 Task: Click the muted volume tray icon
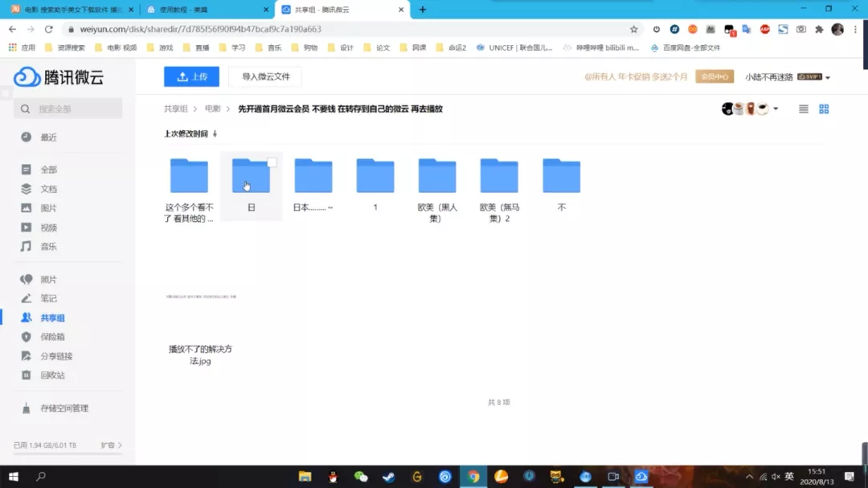(776, 477)
